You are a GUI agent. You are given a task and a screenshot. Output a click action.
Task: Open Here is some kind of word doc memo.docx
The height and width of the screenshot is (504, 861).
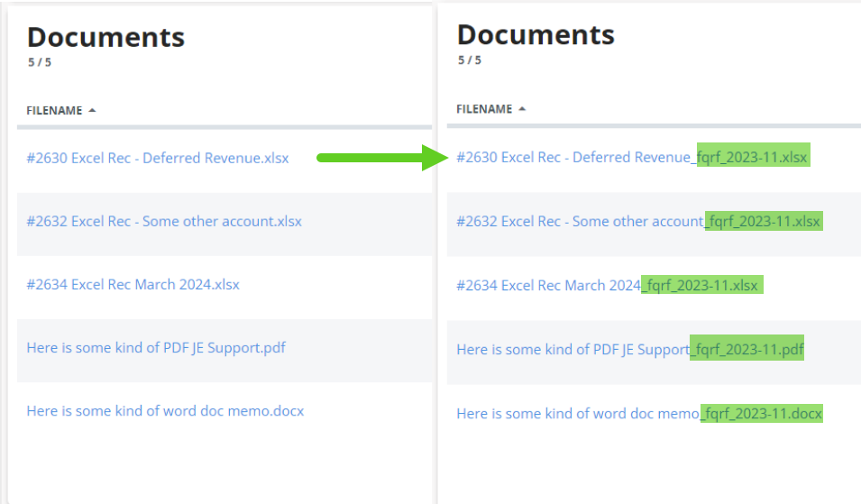point(165,410)
